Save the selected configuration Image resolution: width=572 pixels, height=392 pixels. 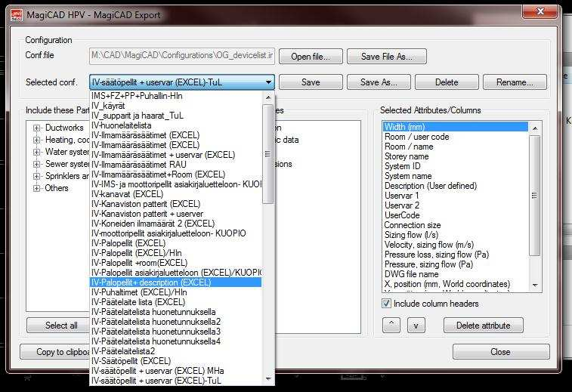click(311, 82)
